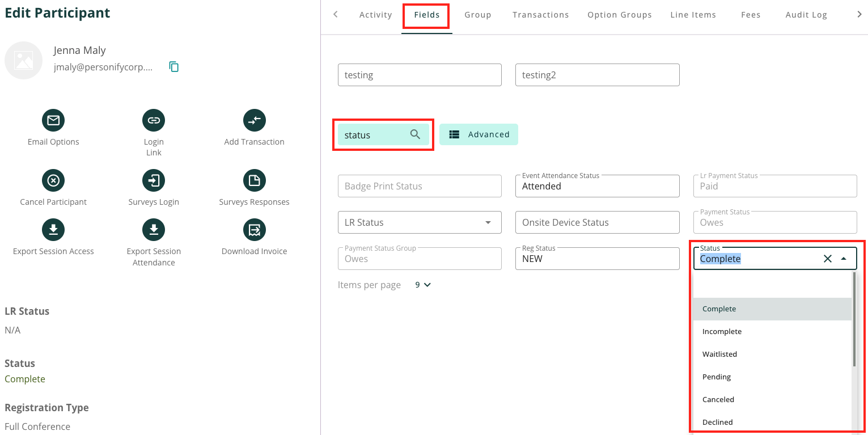Click the green Complete status value on the left
This screenshot has height=435, width=868.
click(25, 379)
